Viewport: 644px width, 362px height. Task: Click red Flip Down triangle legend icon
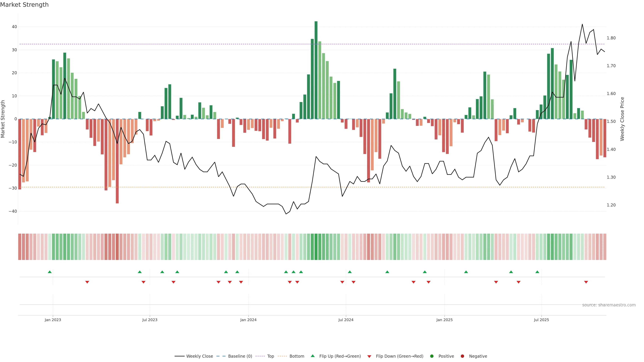coord(369,356)
